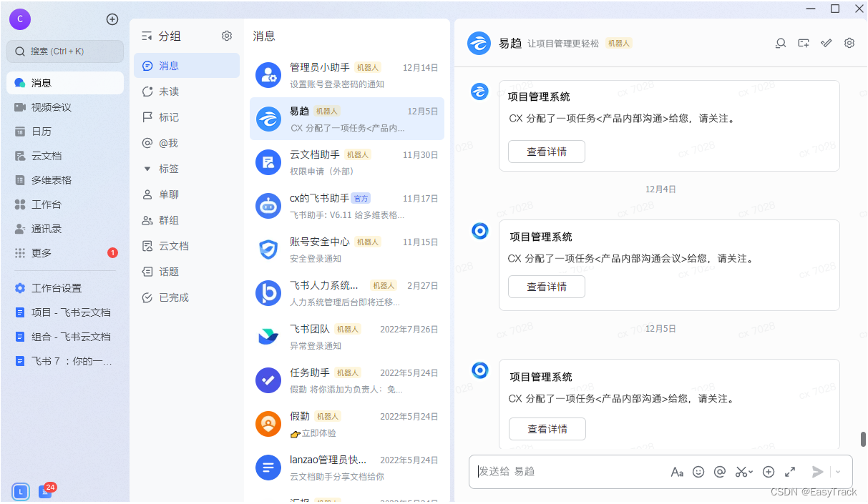Open 飞书人力系统 conversation
Screen dimensions: 868x504
click(347, 293)
